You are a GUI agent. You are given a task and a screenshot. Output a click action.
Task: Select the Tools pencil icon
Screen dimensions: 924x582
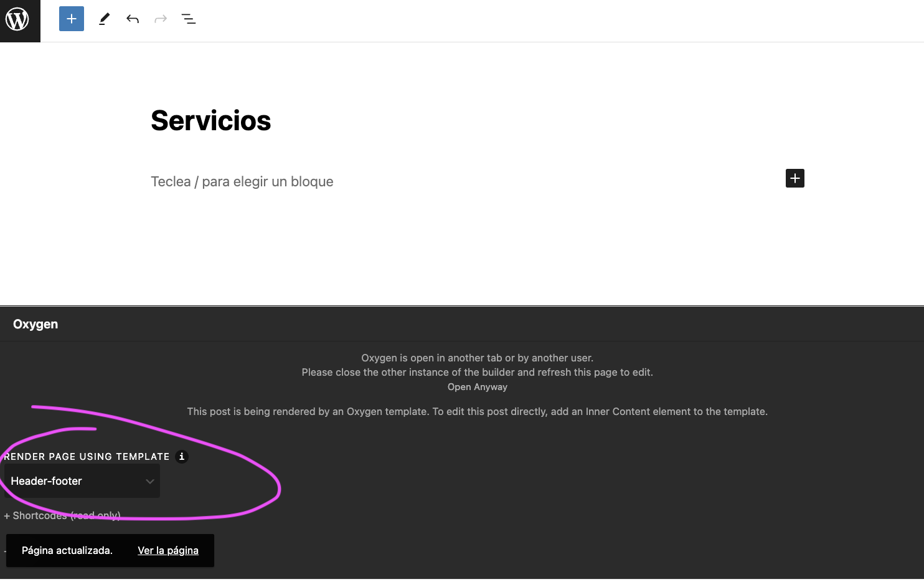click(104, 19)
